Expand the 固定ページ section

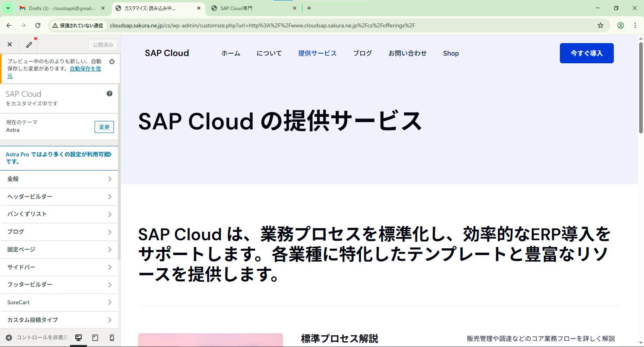(x=59, y=249)
